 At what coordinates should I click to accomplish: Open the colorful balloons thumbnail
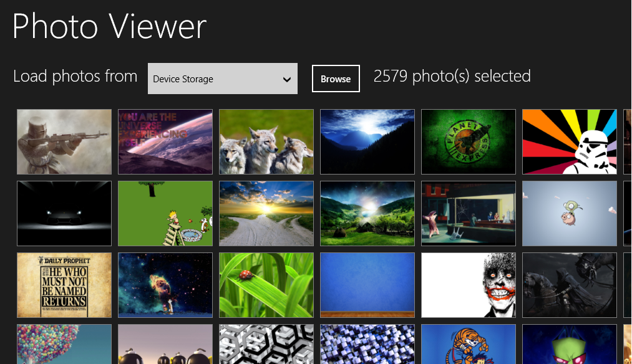point(64,344)
